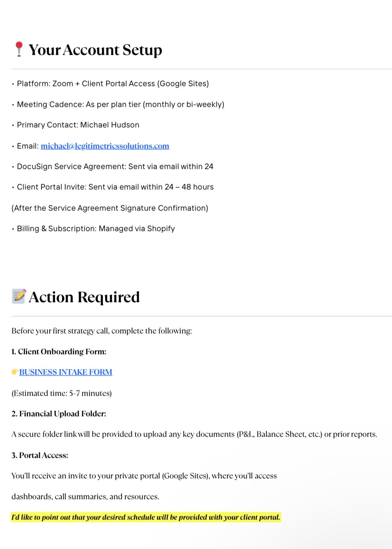Click the memo pencil icon beside Action Required
The width and height of the screenshot is (392, 549).
(19, 297)
